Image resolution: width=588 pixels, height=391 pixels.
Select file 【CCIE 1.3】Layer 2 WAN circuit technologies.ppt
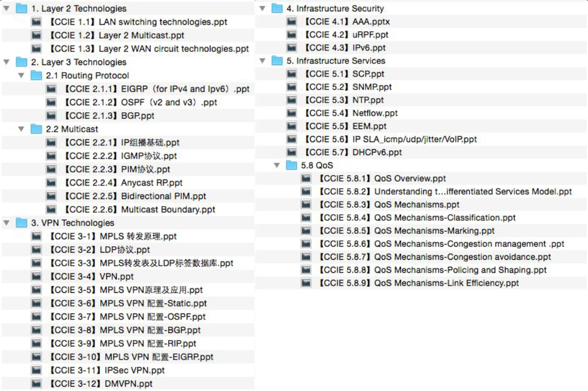(x=149, y=49)
